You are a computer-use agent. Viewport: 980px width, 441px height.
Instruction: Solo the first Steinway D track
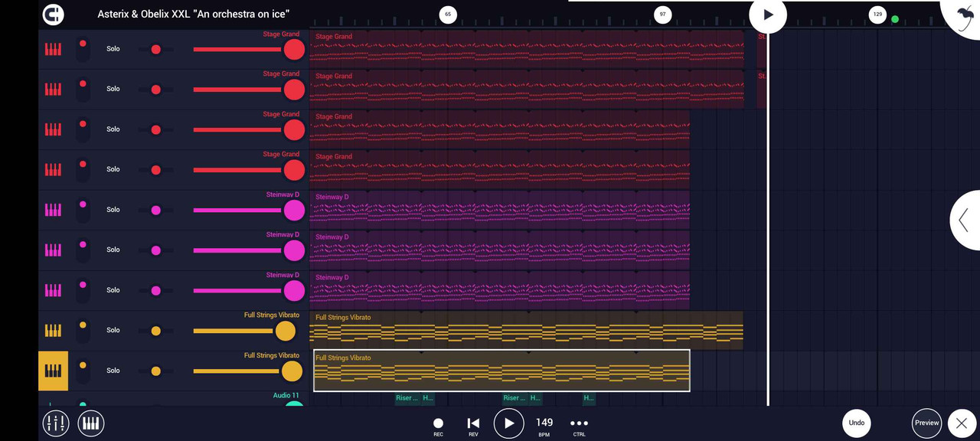(x=113, y=210)
